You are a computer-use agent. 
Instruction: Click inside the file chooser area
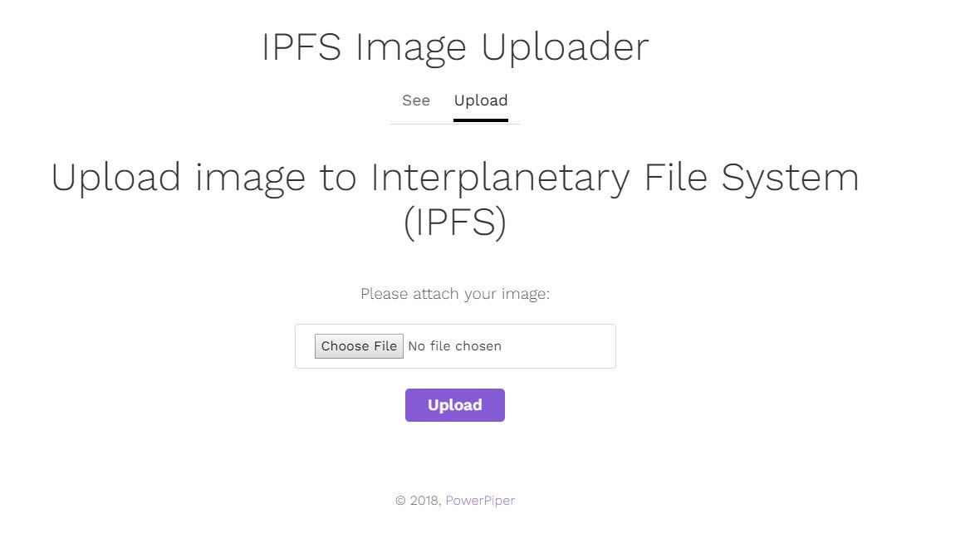(455, 346)
